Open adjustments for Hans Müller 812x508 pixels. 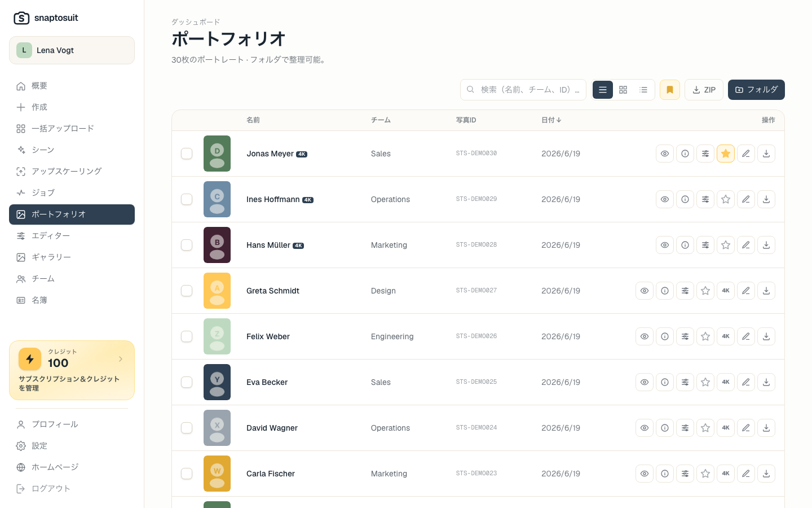tap(705, 245)
